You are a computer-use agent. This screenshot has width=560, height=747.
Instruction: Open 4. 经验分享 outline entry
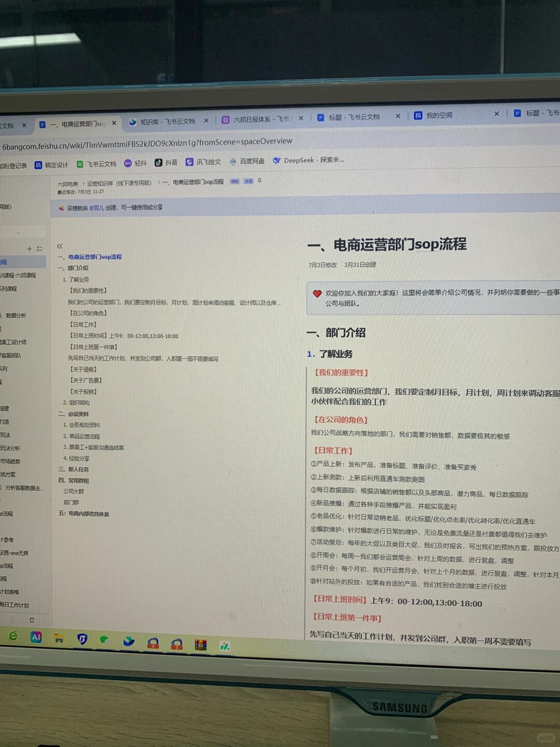coord(76,459)
